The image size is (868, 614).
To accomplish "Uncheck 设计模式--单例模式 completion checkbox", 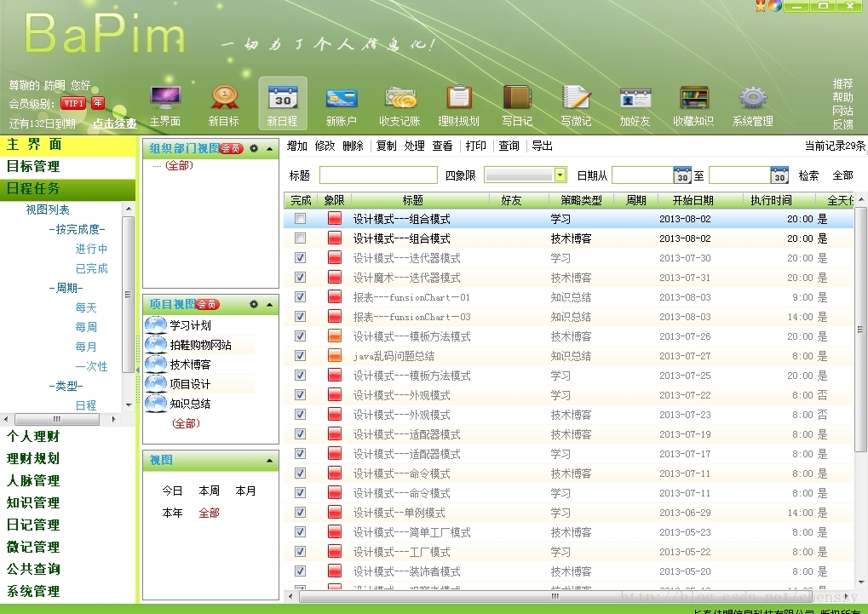I will [x=300, y=512].
